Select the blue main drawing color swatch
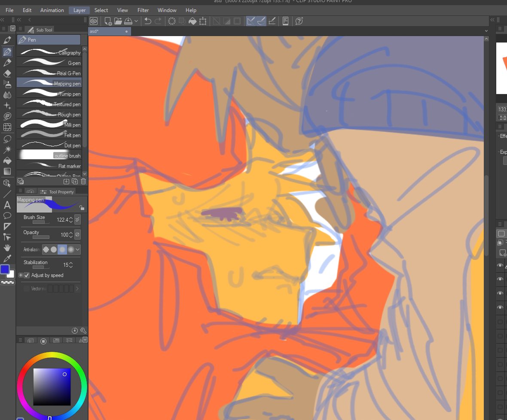This screenshot has width=507, height=420. point(5,269)
